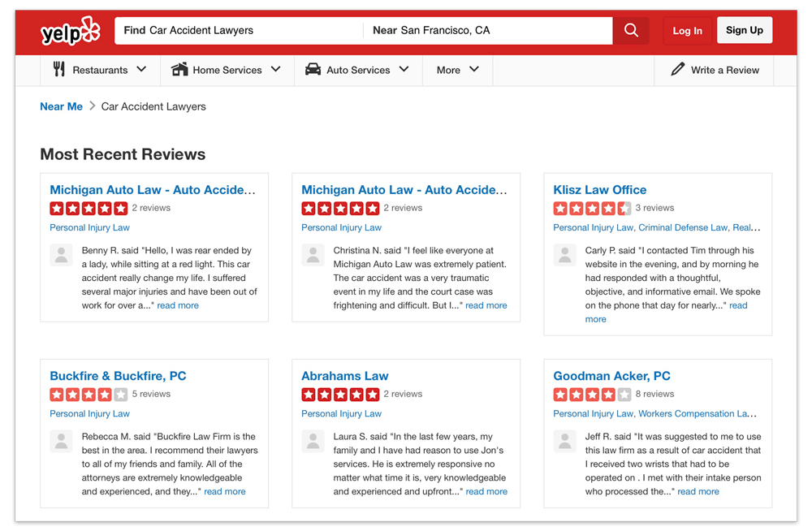Click the Car Accident Lawyers breadcrumb text
The height and width of the screenshot is (531, 812).
point(153,106)
